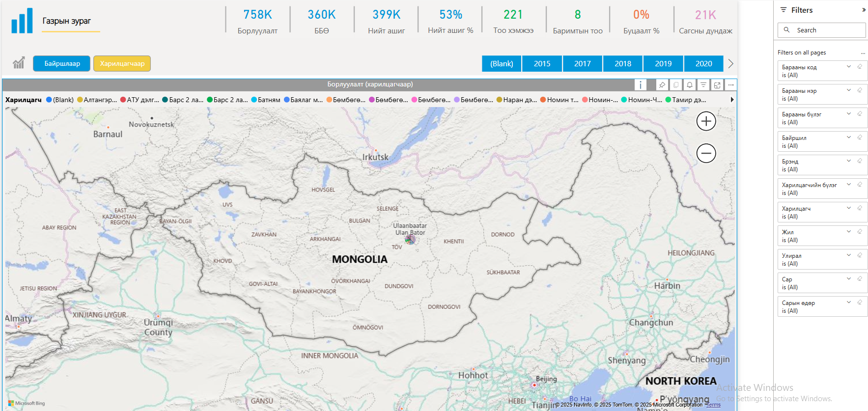Viewport: 868px width, 411px height.
Task: Toggle the 2019 year slicer
Action: point(663,64)
